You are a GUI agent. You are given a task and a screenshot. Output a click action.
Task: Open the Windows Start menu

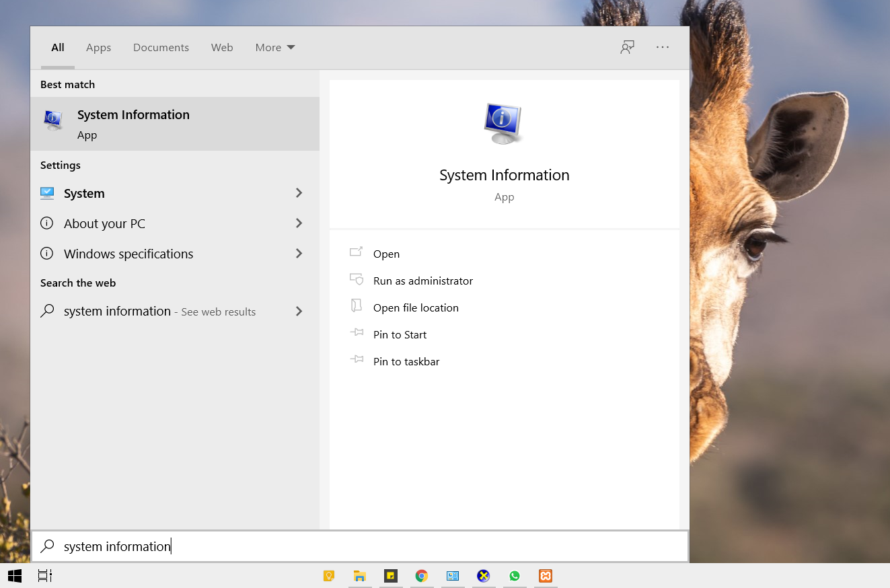(x=14, y=576)
